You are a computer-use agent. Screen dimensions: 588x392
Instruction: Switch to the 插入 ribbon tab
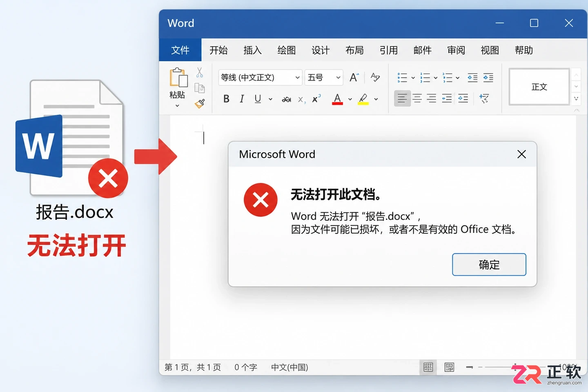252,50
